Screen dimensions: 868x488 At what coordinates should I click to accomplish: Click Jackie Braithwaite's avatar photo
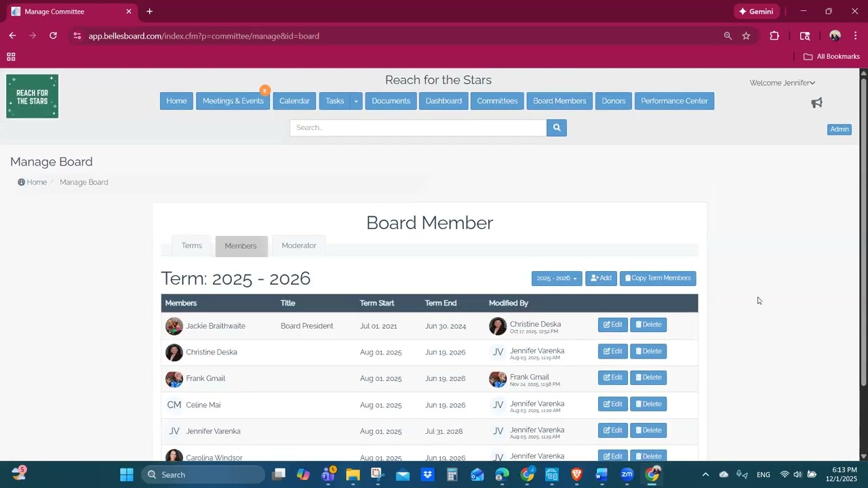(x=174, y=326)
